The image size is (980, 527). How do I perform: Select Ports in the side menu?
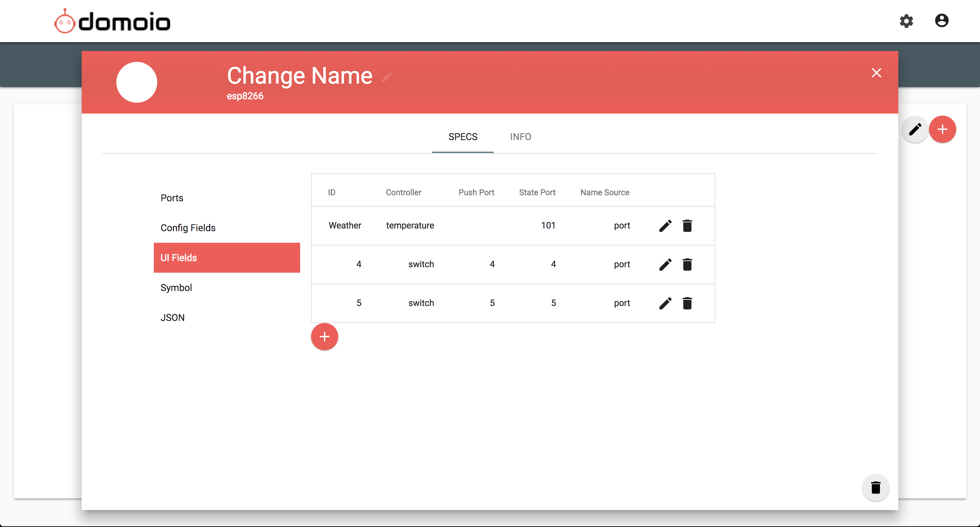(x=227, y=198)
